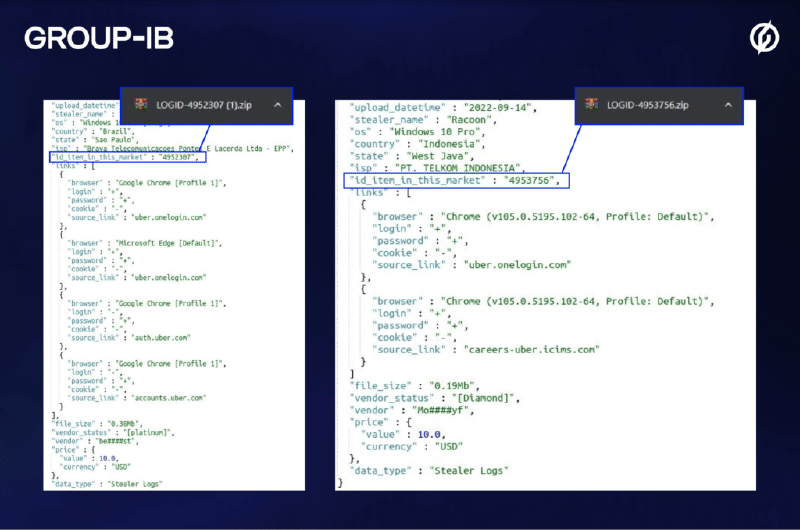The image size is (800, 530).
Task: Click the GROUP-IB wordmark in the header
Action: click(99, 38)
